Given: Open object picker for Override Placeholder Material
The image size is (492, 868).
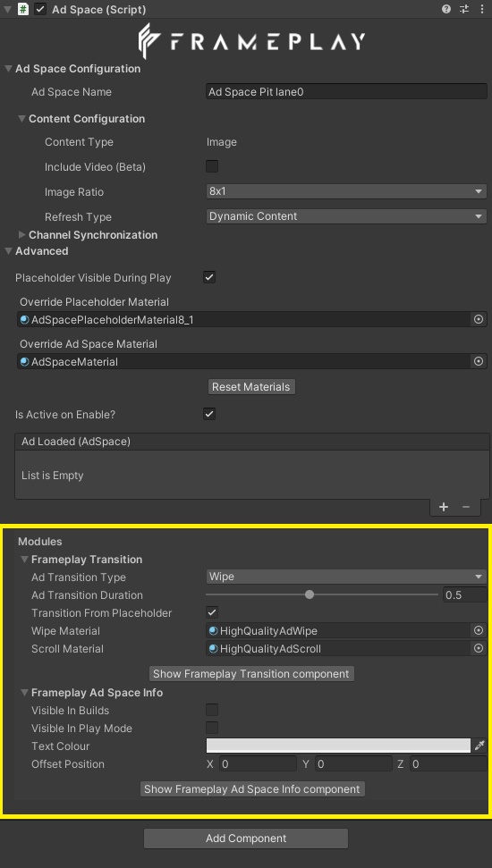Looking at the screenshot, I should (x=479, y=319).
